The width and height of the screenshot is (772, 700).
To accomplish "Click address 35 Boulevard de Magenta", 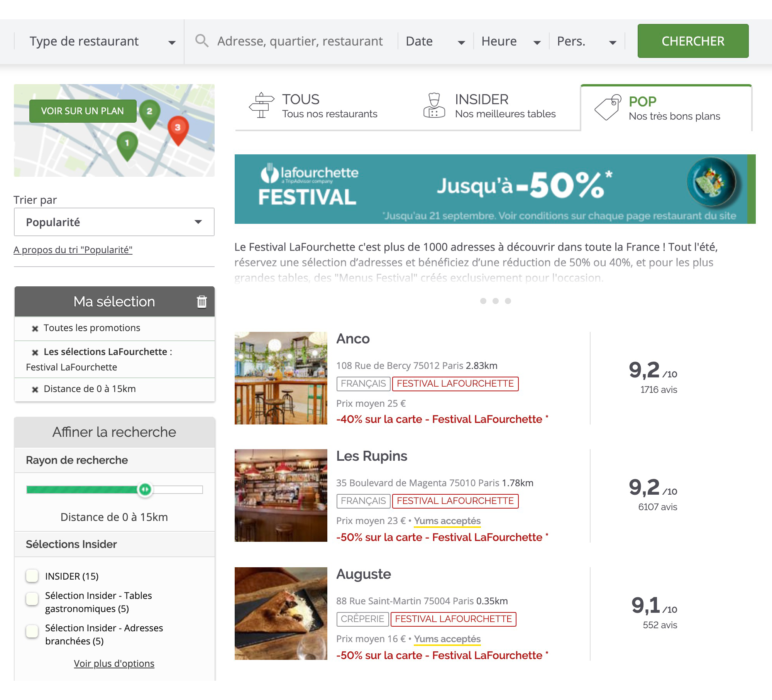I will 418,483.
